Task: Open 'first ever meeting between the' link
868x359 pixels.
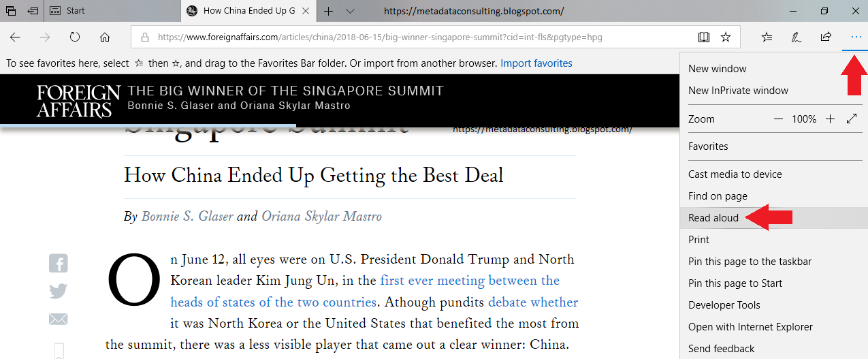Action: pos(470,281)
